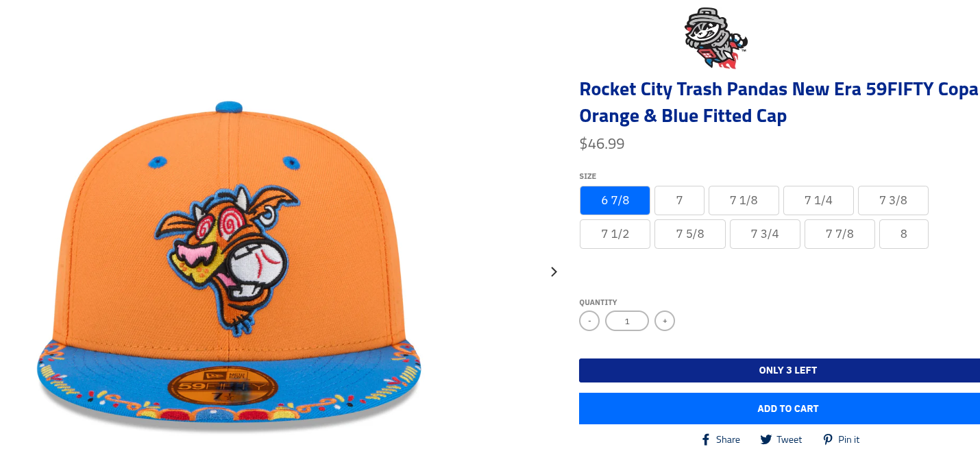The width and height of the screenshot is (980, 462).
Task: Click the quantity input field
Action: click(627, 321)
